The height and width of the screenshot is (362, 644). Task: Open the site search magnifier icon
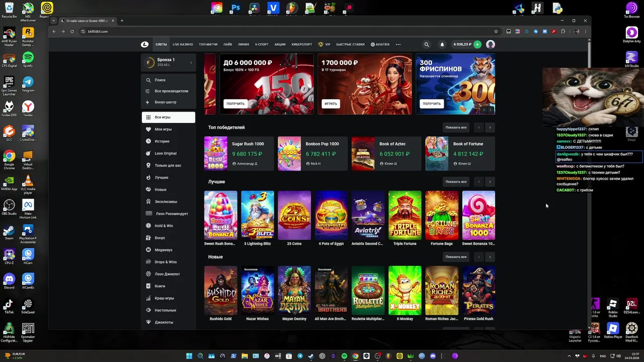[x=427, y=44]
